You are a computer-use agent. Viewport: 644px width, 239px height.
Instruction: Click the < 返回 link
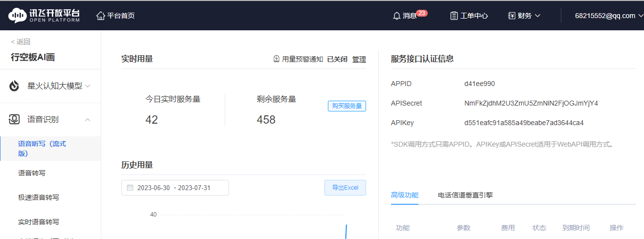click(21, 42)
